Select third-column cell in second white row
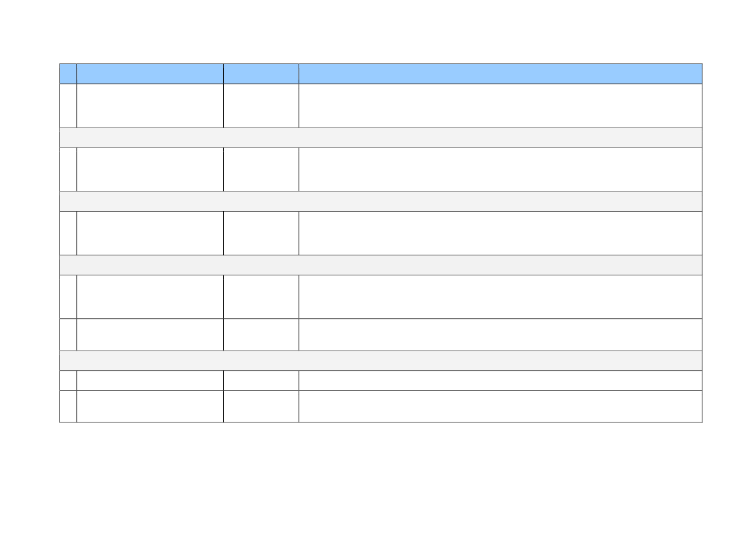This screenshot has width=756, height=535. 261,169
